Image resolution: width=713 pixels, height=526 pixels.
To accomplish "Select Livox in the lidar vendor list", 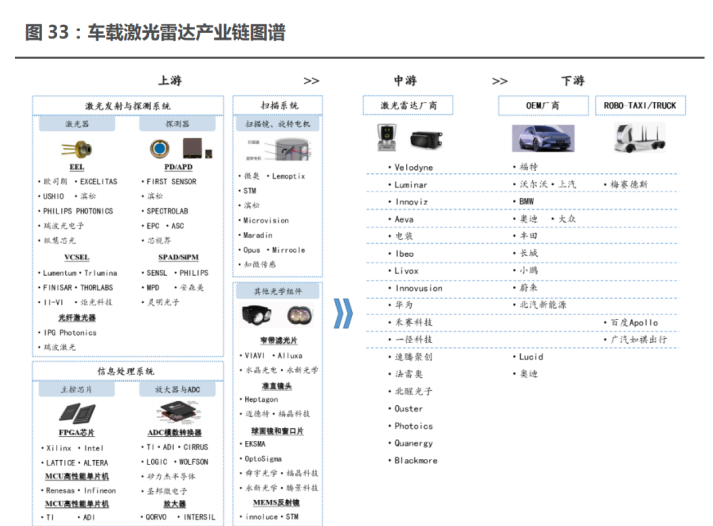I will [x=406, y=271].
